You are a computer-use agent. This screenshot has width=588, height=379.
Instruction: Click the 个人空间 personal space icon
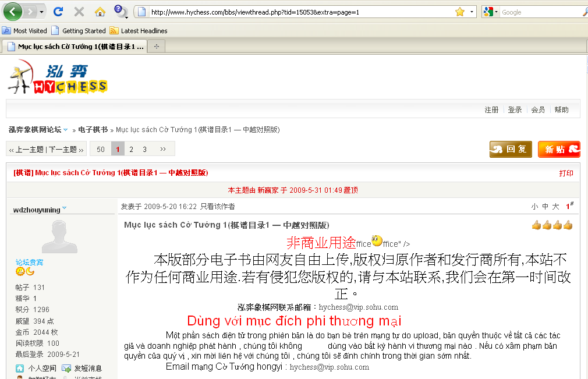[x=20, y=368]
